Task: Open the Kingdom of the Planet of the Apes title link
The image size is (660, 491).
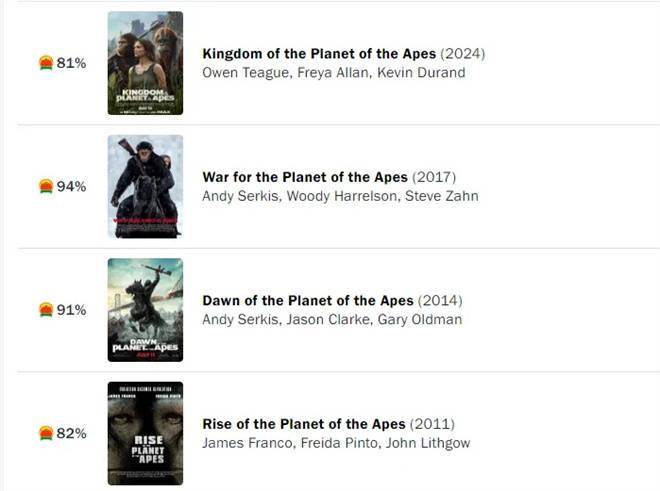Action: pos(319,54)
